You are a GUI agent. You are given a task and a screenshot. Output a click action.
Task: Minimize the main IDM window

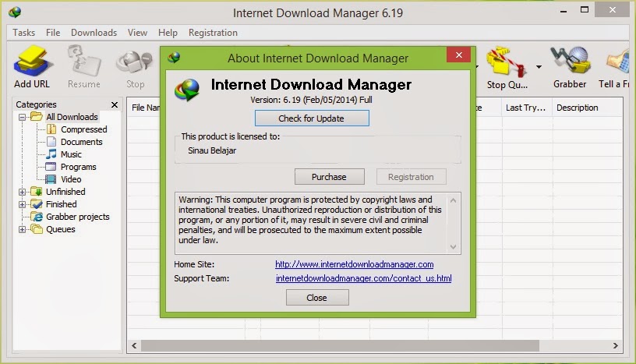pyautogui.click(x=564, y=11)
